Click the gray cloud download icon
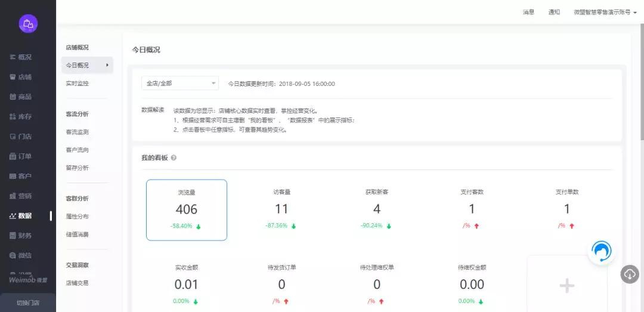 coord(630,274)
